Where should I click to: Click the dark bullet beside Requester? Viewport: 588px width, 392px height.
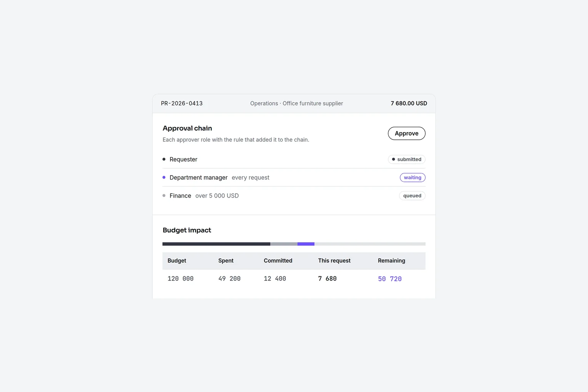point(164,159)
